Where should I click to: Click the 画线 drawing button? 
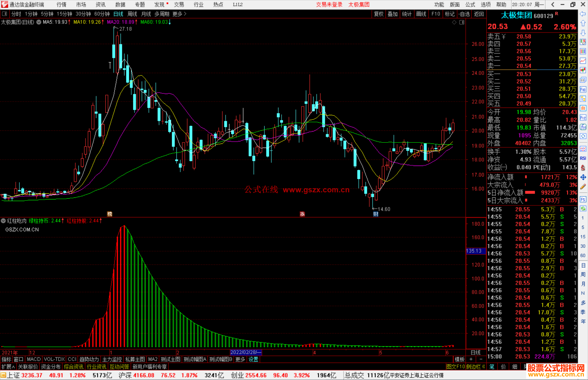pyautogui.click(x=421, y=14)
